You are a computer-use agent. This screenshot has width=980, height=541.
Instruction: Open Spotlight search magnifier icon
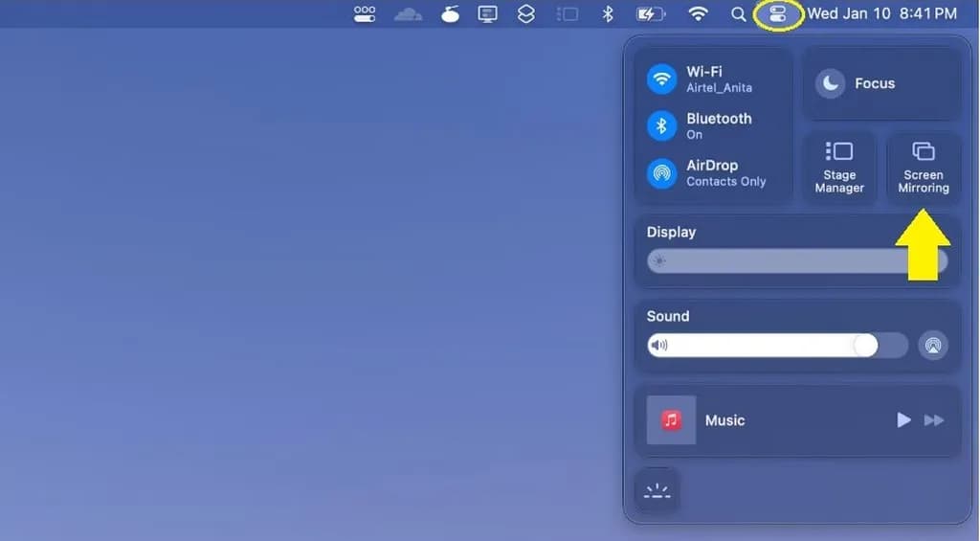coord(738,14)
